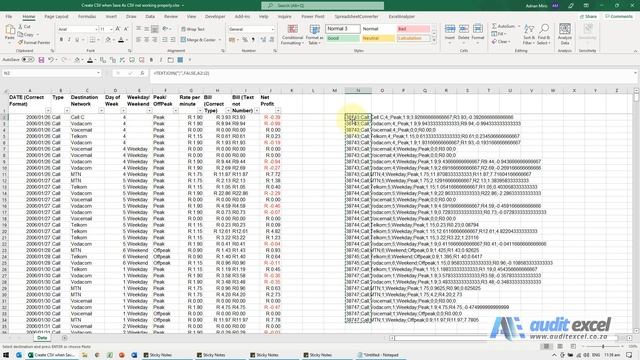640x360 pixels.
Task: Click the Copy button
Action: tap(26, 35)
